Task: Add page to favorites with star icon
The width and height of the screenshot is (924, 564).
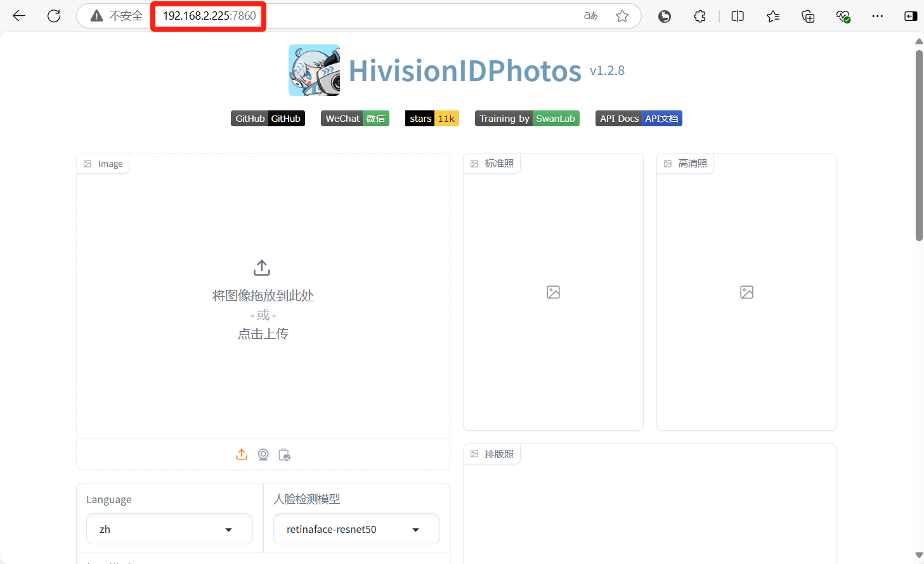Action: click(622, 16)
